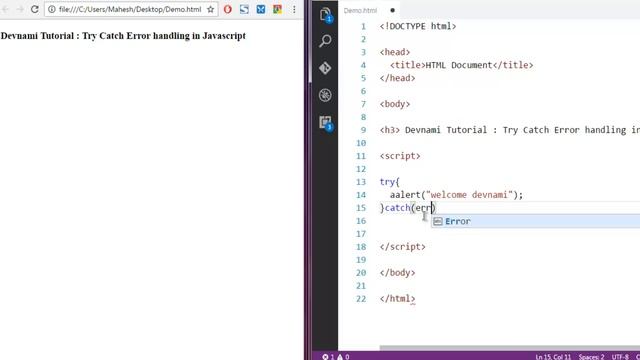Click the aalert text on line 14
Image resolution: width=640 pixels, height=360 pixels.
pyautogui.click(x=405, y=195)
